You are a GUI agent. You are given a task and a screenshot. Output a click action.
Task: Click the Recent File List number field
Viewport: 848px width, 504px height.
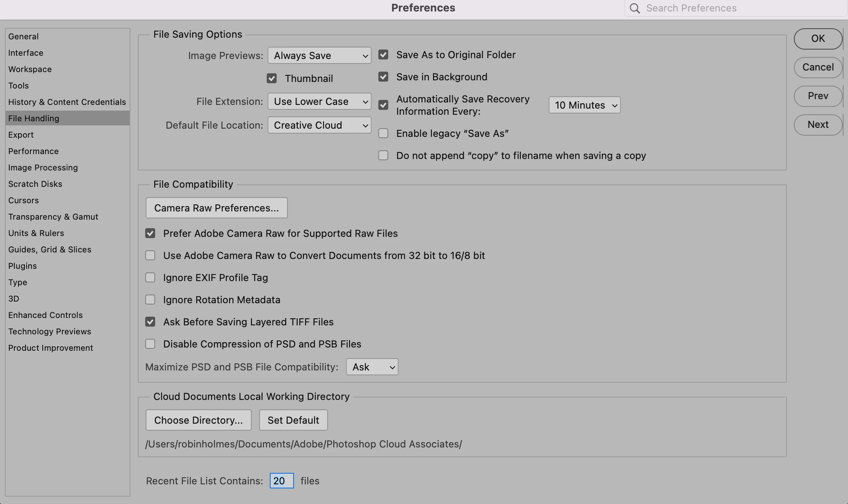[281, 481]
